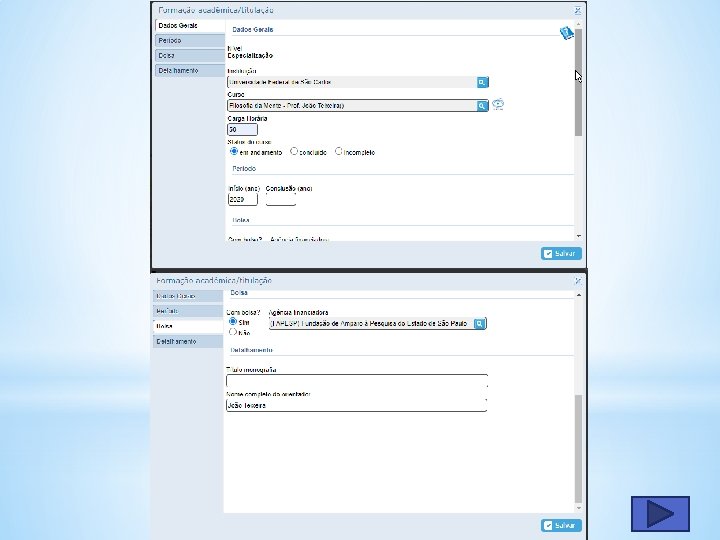
Task: Click the Nome completo do orientador field
Action: click(x=357, y=405)
